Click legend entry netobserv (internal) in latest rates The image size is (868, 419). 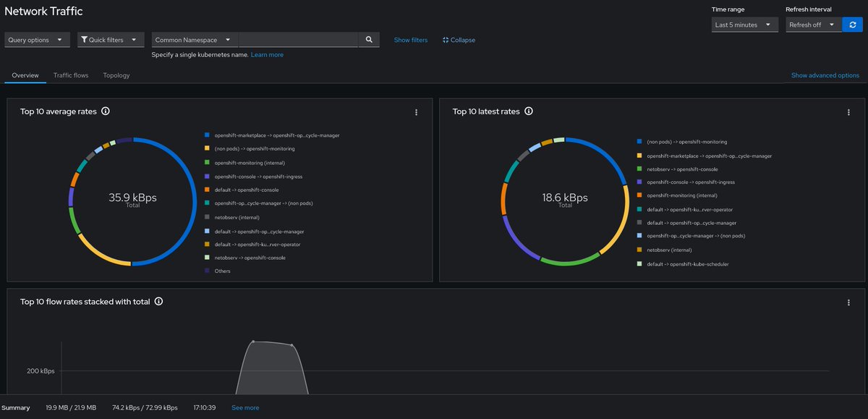pos(669,250)
